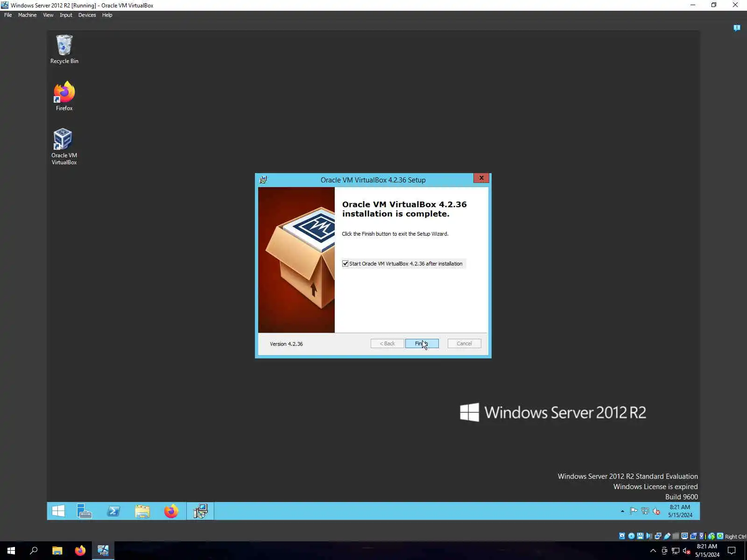Open host File Explorer taskbar icon
The width and height of the screenshot is (747, 560).
tap(57, 551)
